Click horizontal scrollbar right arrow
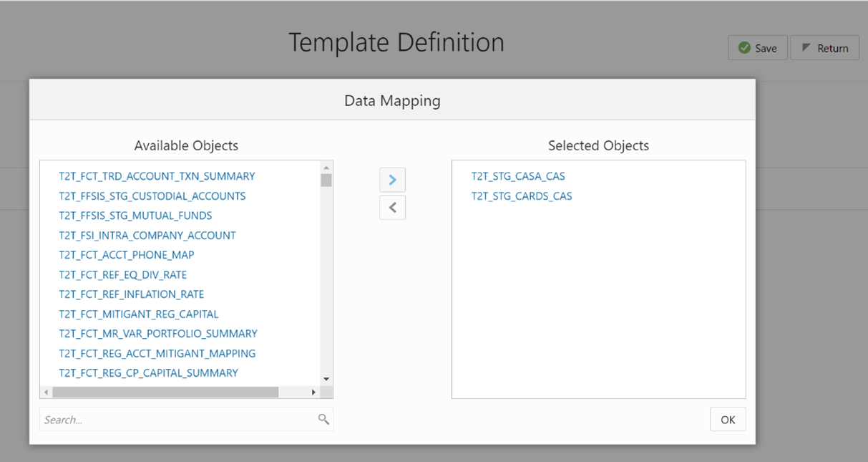The image size is (868, 462). click(313, 393)
